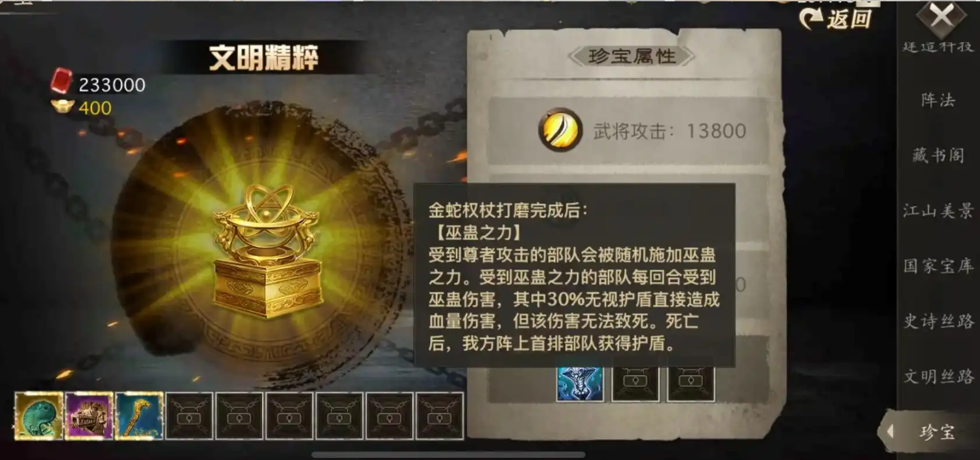Switch to 江山美景 tab

tap(938, 211)
